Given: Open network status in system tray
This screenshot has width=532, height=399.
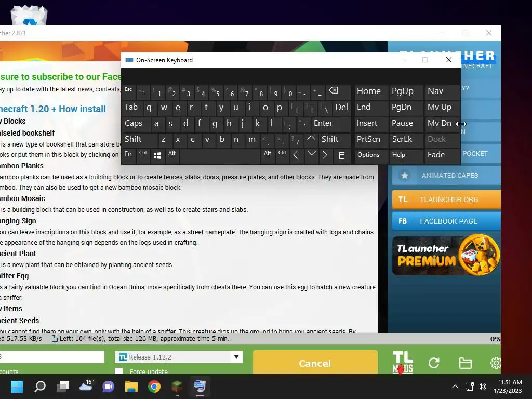Looking at the screenshot, I should [x=470, y=387].
